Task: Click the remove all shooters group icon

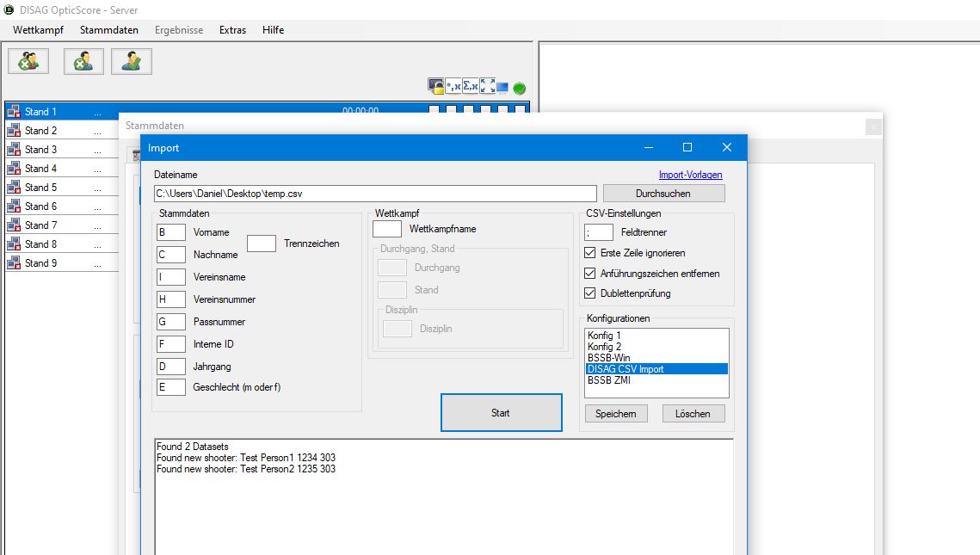Action: coord(28,61)
